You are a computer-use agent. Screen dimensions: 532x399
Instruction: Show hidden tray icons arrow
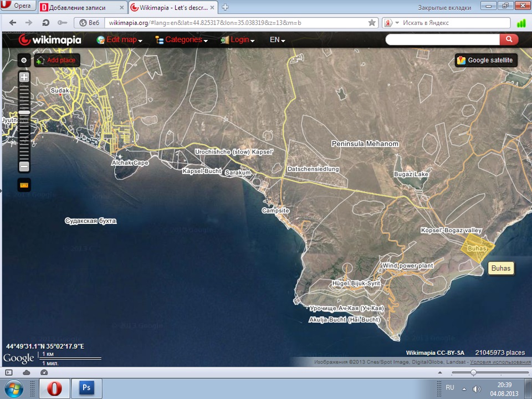(x=464, y=389)
